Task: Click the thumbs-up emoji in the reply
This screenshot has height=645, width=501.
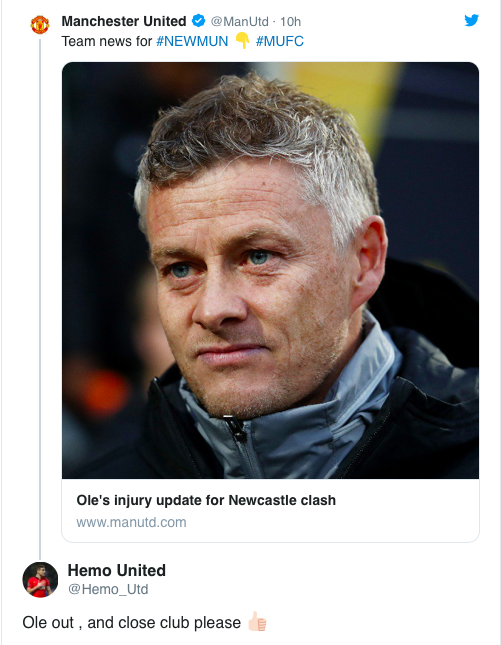Action: click(257, 622)
